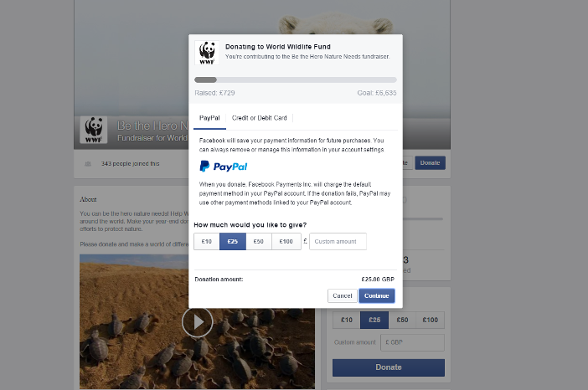Click the WWF panda logo in the donation dialog

click(207, 53)
